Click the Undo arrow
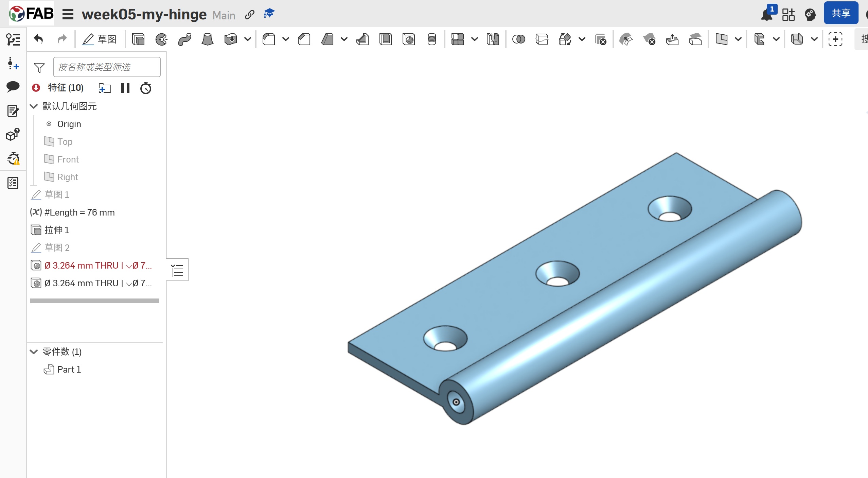Viewport: 868px width, 478px height. click(x=38, y=39)
